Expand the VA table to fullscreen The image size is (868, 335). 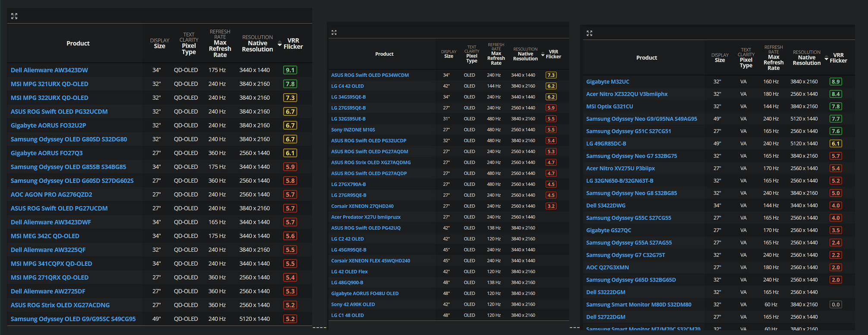click(589, 33)
